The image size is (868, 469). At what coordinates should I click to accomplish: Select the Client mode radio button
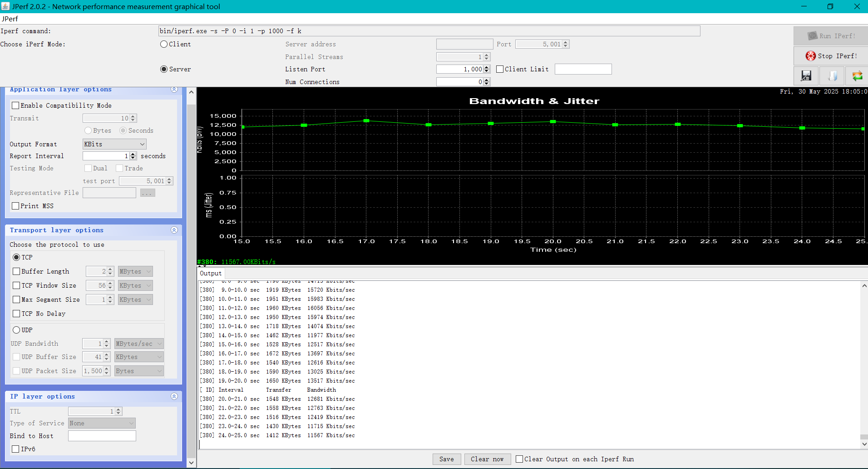click(x=164, y=44)
